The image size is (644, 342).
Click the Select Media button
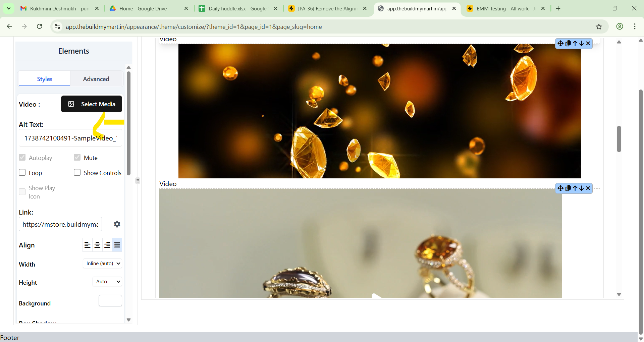tap(92, 104)
